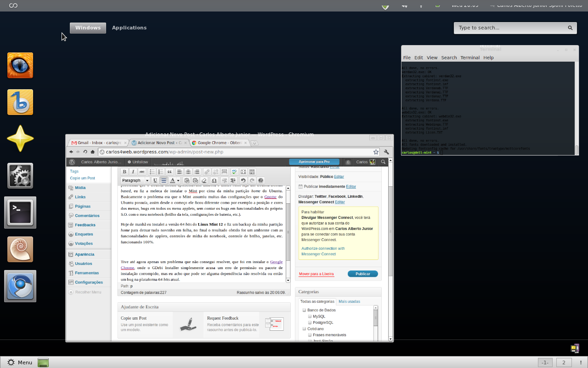Bookmark page with star icon
The image size is (588, 368).
[x=376, y=152]
